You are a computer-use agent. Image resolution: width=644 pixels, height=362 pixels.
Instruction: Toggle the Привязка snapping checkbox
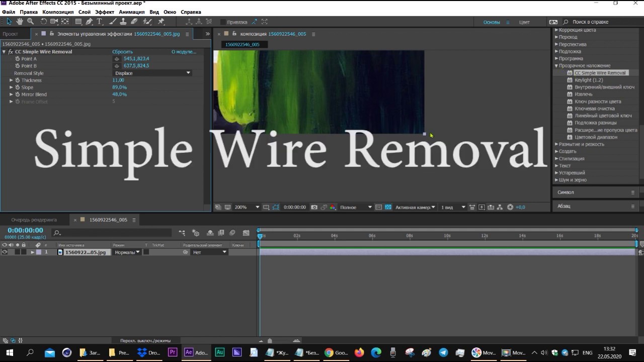[223, 22]
